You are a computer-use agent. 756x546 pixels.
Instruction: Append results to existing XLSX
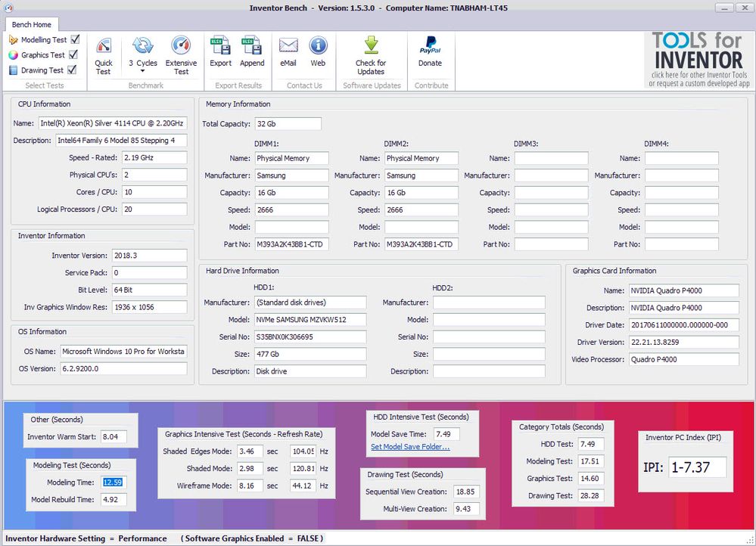click(252, 52)
